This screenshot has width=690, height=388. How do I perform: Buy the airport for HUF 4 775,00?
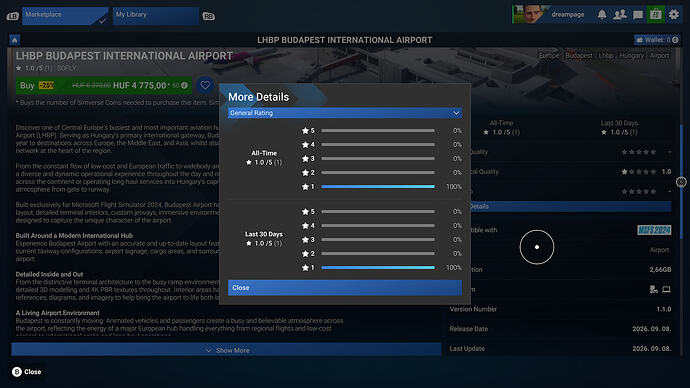(x=104, y=85)
